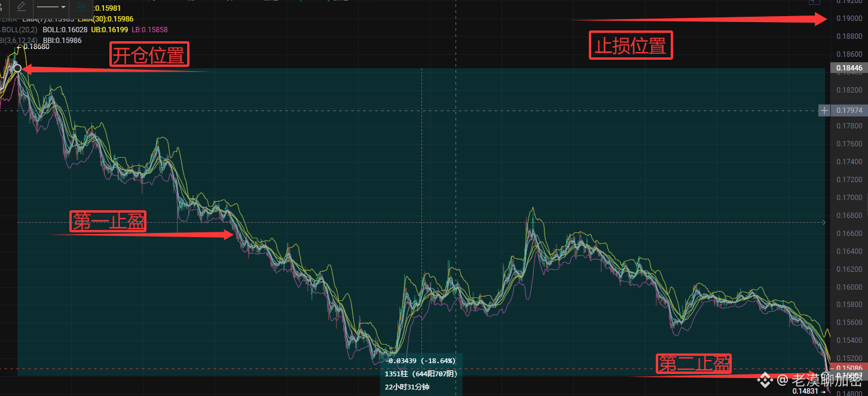Click the 22小时31分钟 duration readout
This screenshot has width=868, height=396.
[x=407, y=387]
